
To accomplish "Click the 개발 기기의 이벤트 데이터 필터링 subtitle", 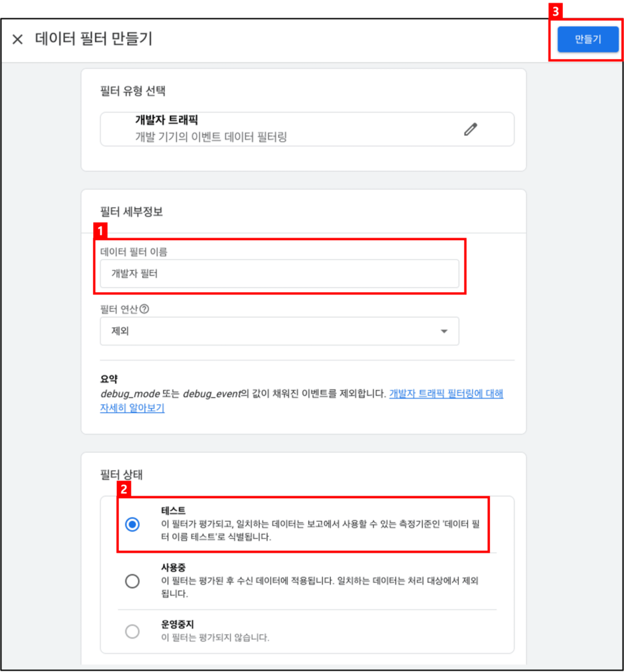I will click(x=211, y=137).
